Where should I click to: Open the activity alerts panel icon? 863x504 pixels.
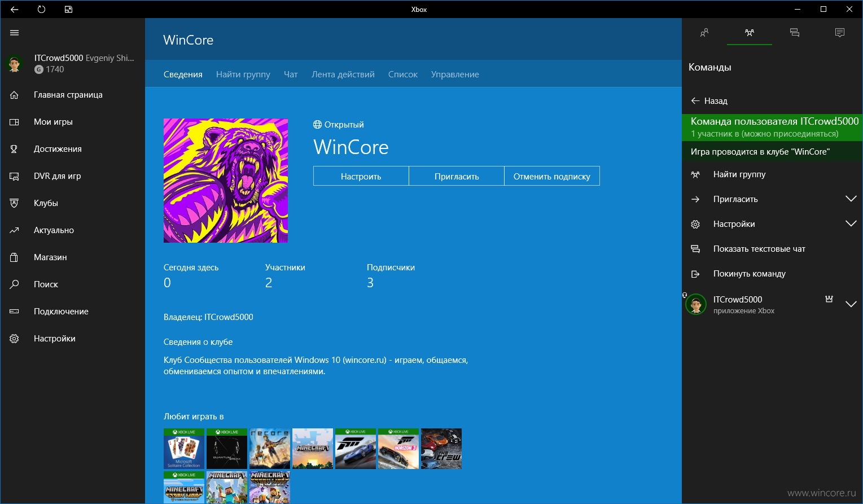(x=840, y=33)
